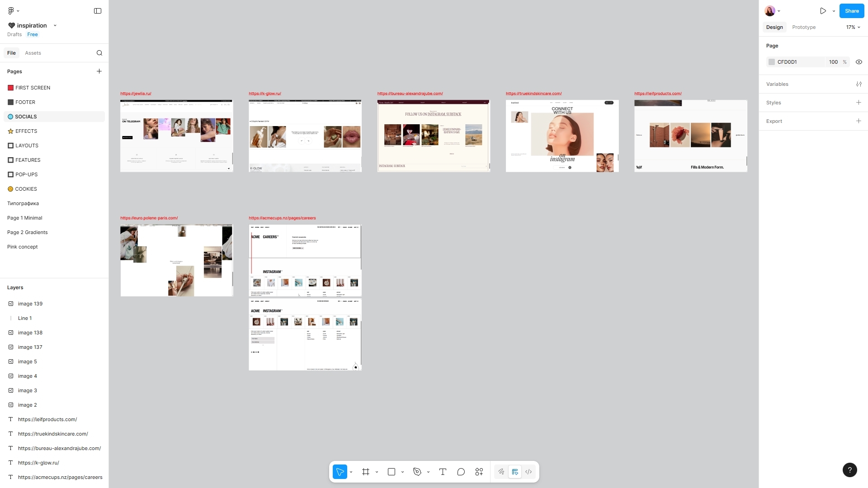This screenshot has width=868, height=488.
Task: Switch to the Prototype tab
Action: (x=803, y=27)
